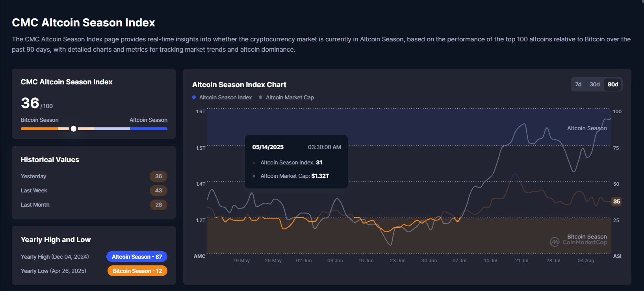Screen dimensions: 644x291
Task: Click the blue Altcoin Season Index legend dot
Action: [194, 97]
